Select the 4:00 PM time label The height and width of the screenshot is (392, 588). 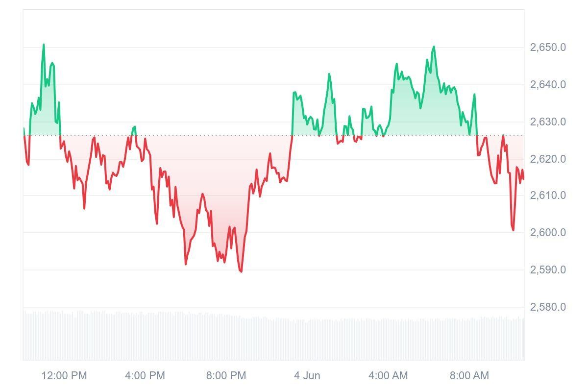(x=145, y=376)
